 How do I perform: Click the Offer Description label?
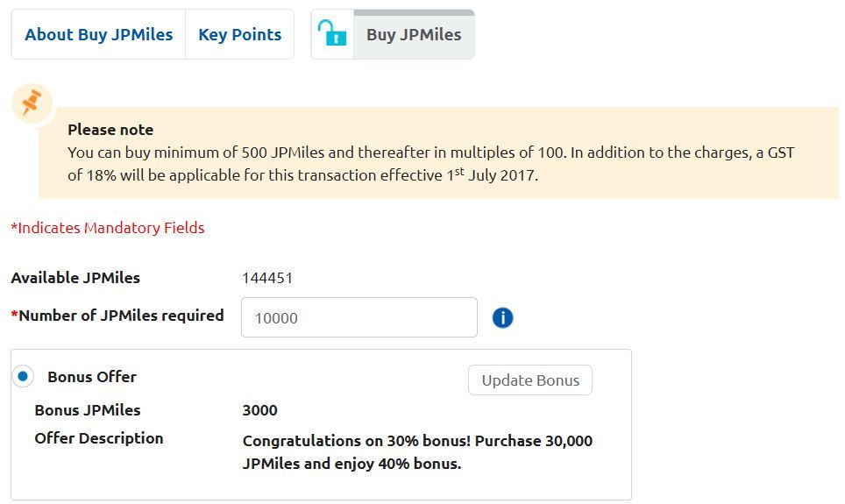pos(99,438)
